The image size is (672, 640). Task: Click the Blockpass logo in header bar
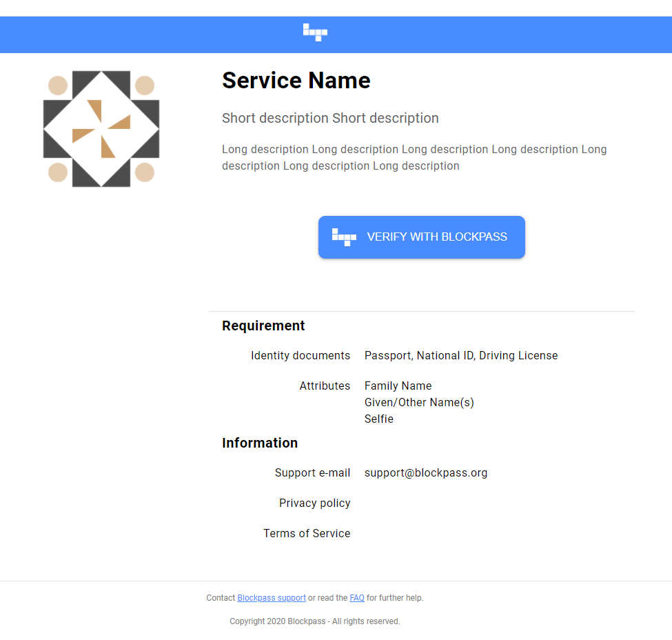coord(315,32)
